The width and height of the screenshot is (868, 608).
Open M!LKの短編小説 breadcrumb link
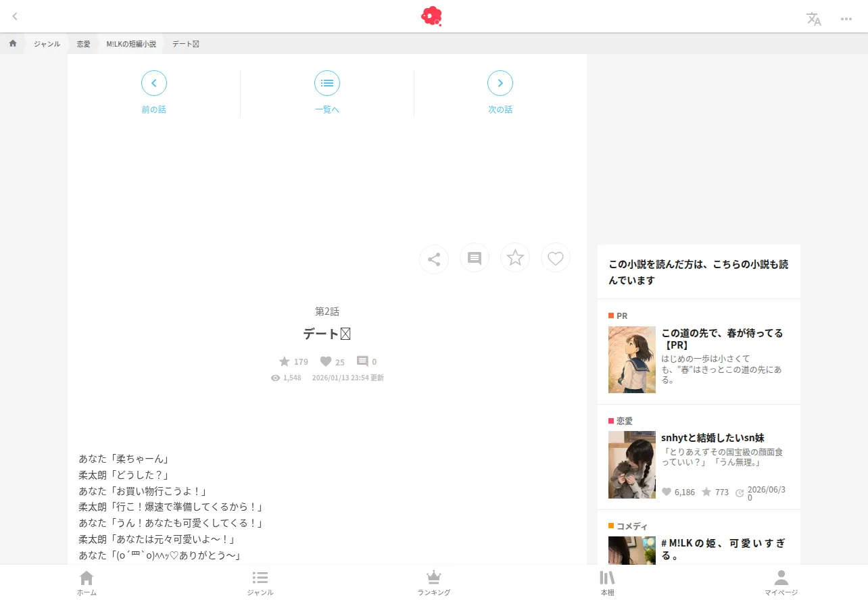pyautogui.click(x=131, y=44)
